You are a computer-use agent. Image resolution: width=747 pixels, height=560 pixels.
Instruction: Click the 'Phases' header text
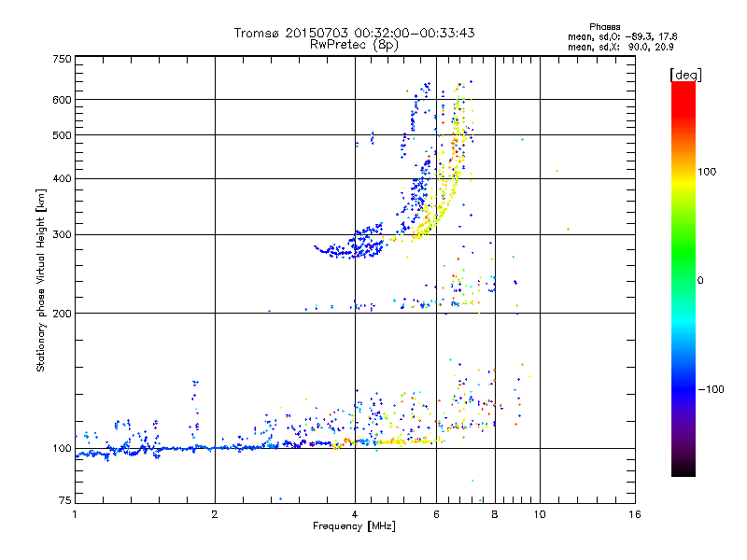coord(604,27)
